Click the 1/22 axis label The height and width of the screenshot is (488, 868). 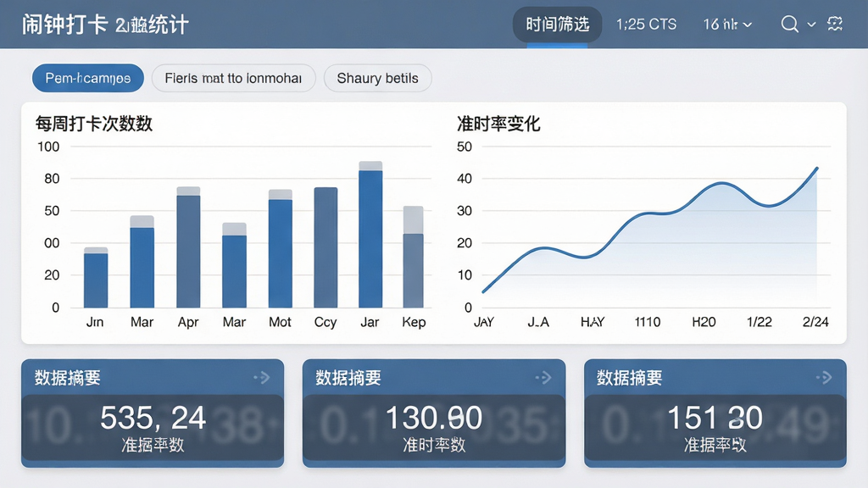759,322
